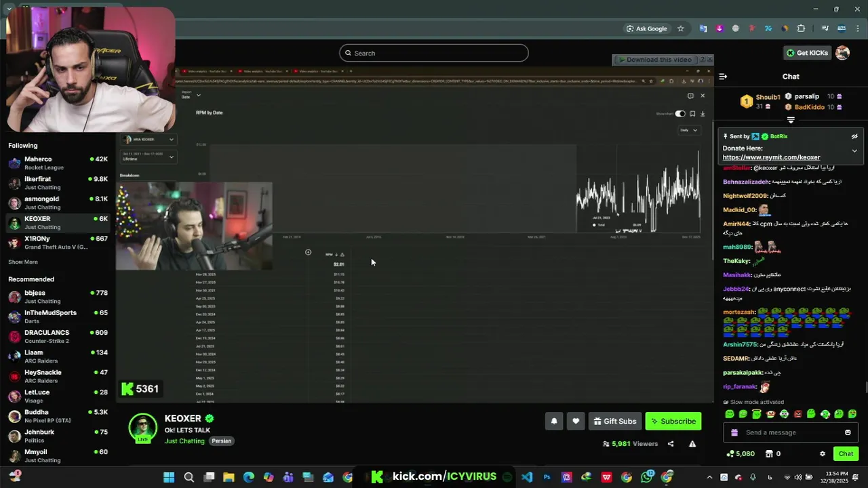Open X1RONy channel in Following
This screenshot has height=488, width=868.
(x=58, y=243)
